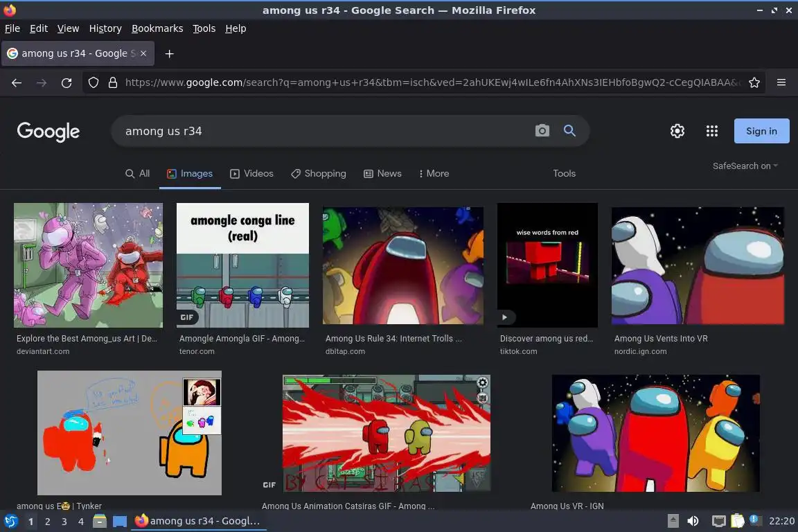
Task: Open the Shopping results tab
Action: pos(318,174)
